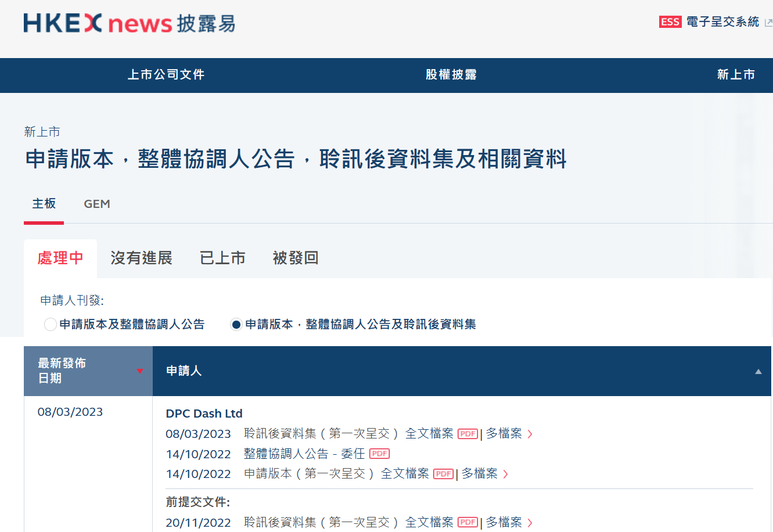Open the 新上市 menu
Viewport: 773px width, 532px height.
[x=736, y=75]
